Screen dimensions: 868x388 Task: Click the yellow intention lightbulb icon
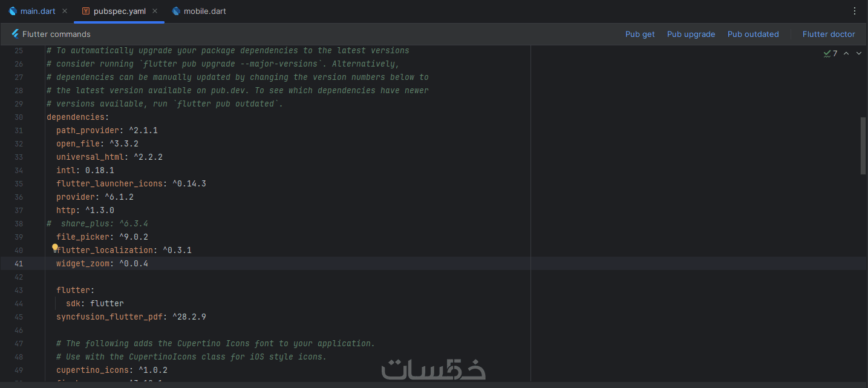point(55,247)
